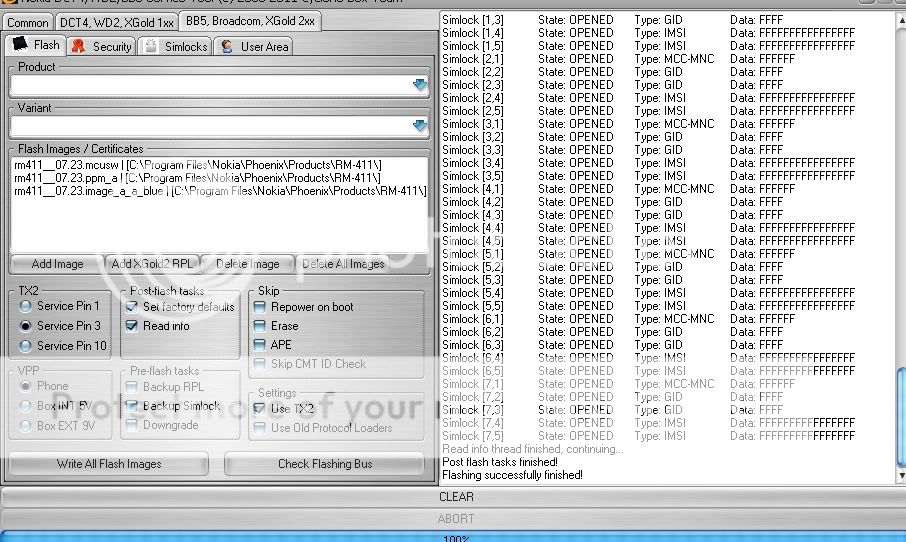906x542 pixels.
Task: Click the Delete Image button
Action: click(x=247, y=263)
